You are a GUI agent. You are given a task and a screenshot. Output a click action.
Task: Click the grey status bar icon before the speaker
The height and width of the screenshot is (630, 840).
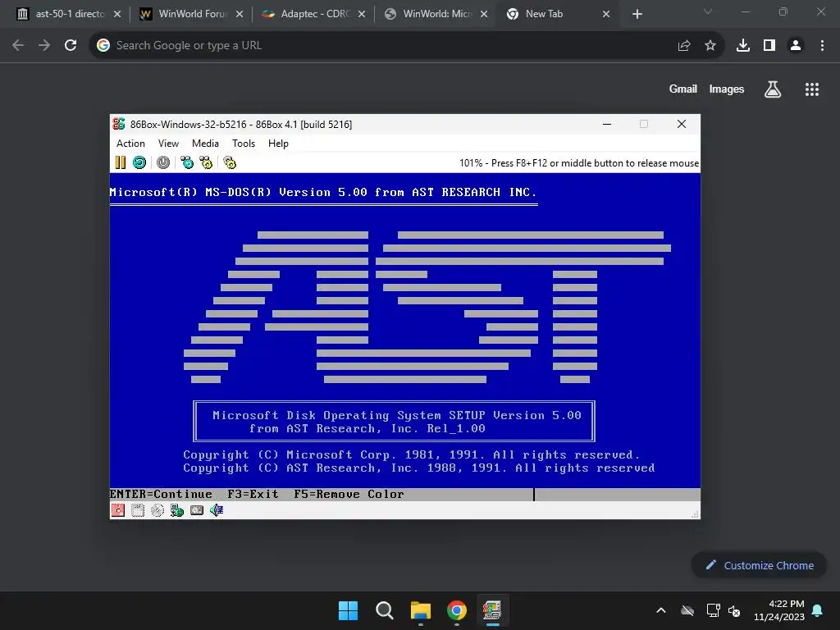click(x=197, y=510)
